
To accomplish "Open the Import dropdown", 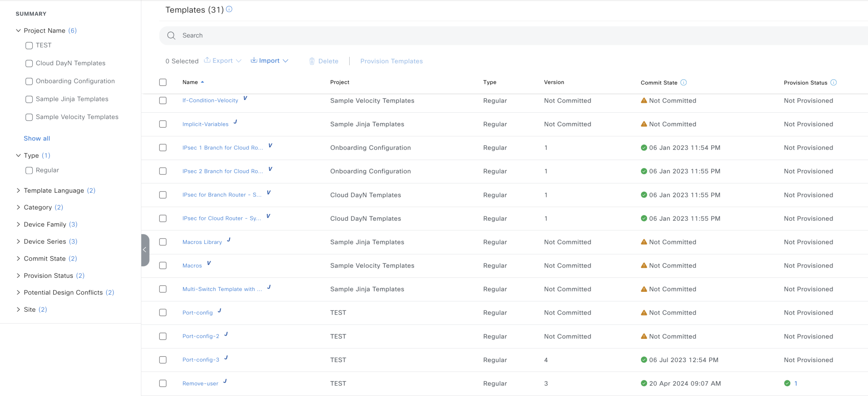I will (270, 61).
